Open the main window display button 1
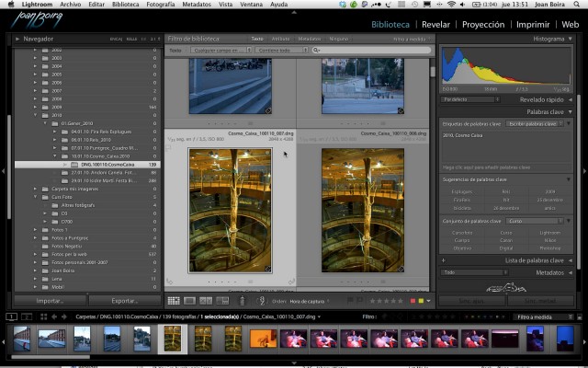Viewport: 588px width, 368px height. 11,316
